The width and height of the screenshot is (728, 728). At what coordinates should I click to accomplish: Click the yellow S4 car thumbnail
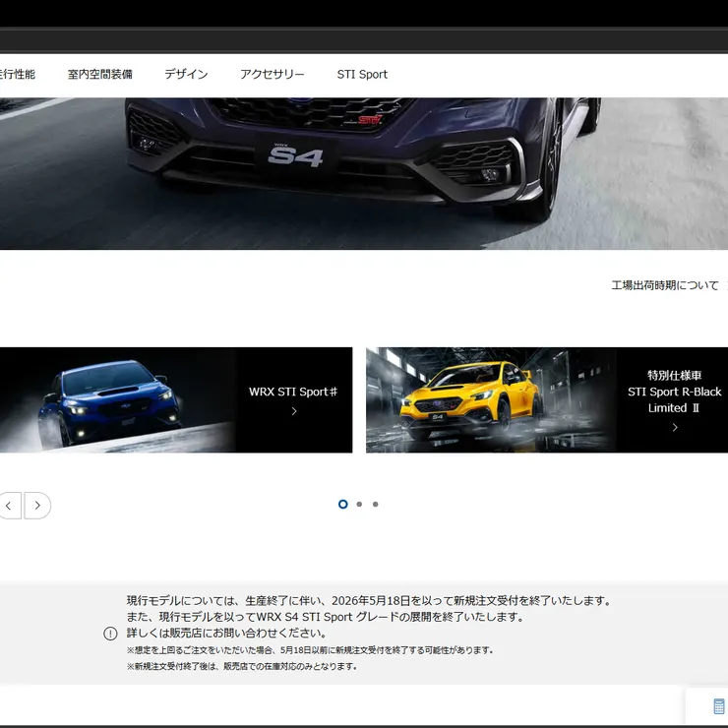click(491, 399)
